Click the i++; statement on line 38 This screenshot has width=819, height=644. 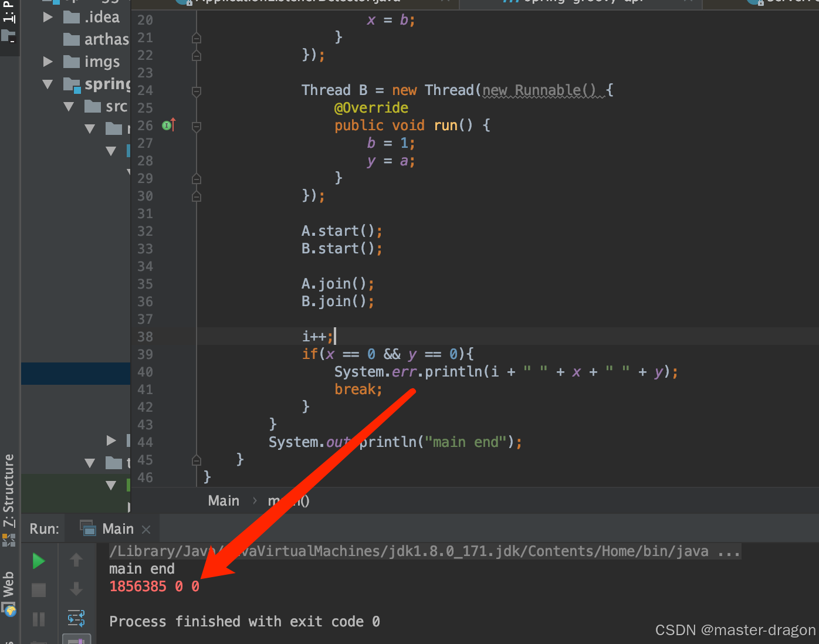[x=317, y=337]
